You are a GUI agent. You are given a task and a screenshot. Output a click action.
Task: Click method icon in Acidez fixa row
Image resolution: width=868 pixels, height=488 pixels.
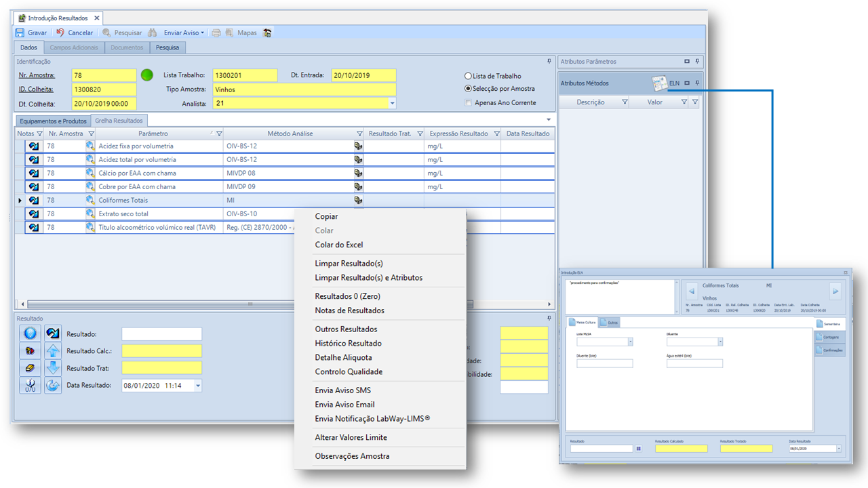coord(358,146)
